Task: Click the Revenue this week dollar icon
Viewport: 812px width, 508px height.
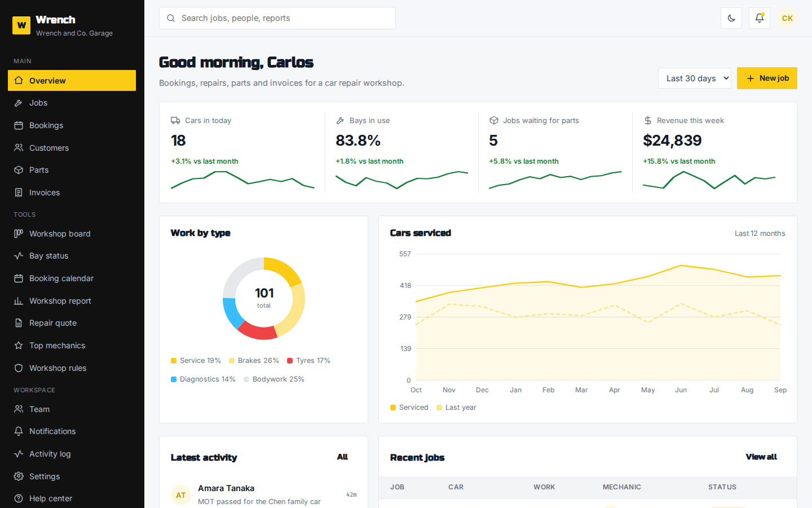Action: coord(648,120)
